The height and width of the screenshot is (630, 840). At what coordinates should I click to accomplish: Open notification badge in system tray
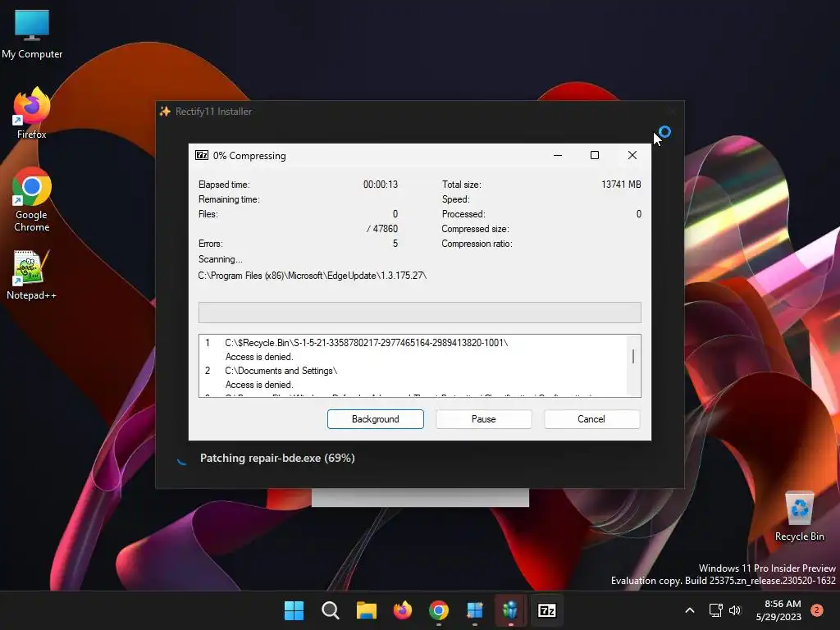click(817, 610)
